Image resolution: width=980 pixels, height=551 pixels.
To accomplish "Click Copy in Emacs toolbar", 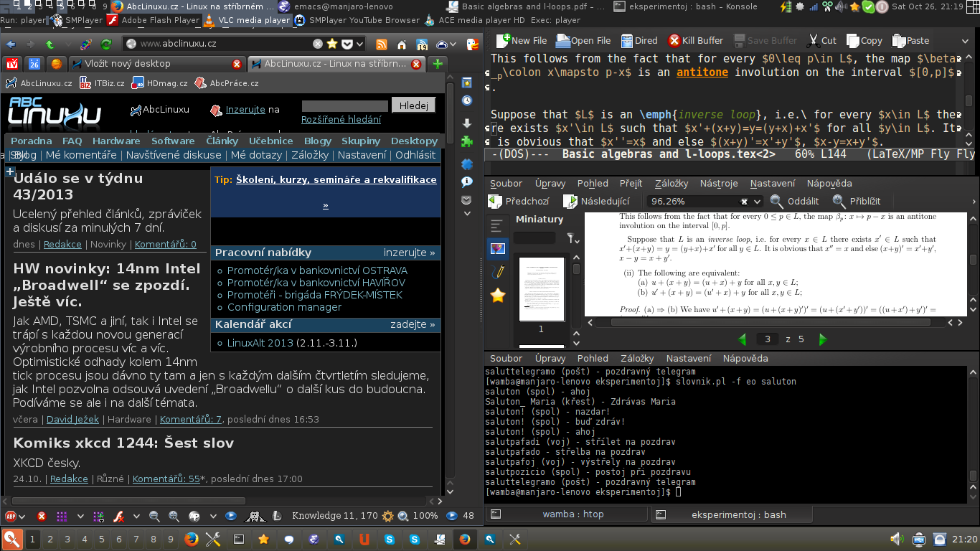I will [x=864, y=41].
